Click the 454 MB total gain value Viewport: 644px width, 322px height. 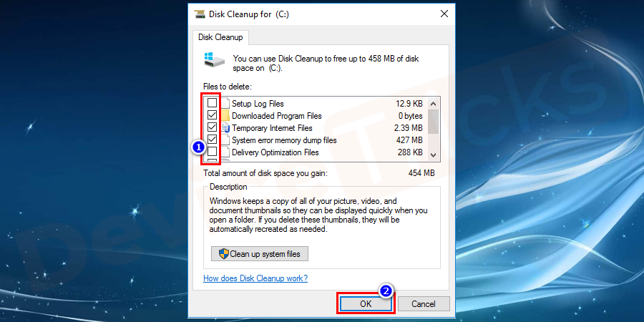click(x=421, y=173)
